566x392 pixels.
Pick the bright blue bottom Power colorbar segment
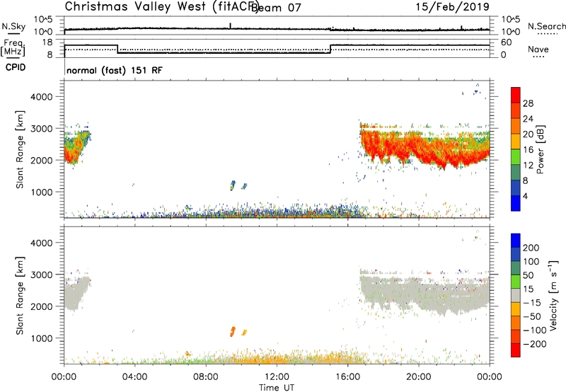click(516, 203)
